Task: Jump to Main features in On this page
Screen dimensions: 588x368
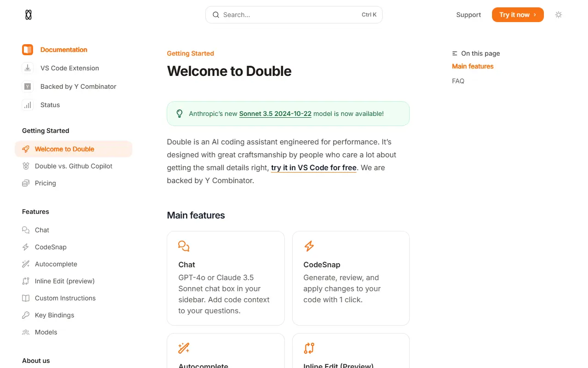Action: pyautogui.click(x=473, y=66)
